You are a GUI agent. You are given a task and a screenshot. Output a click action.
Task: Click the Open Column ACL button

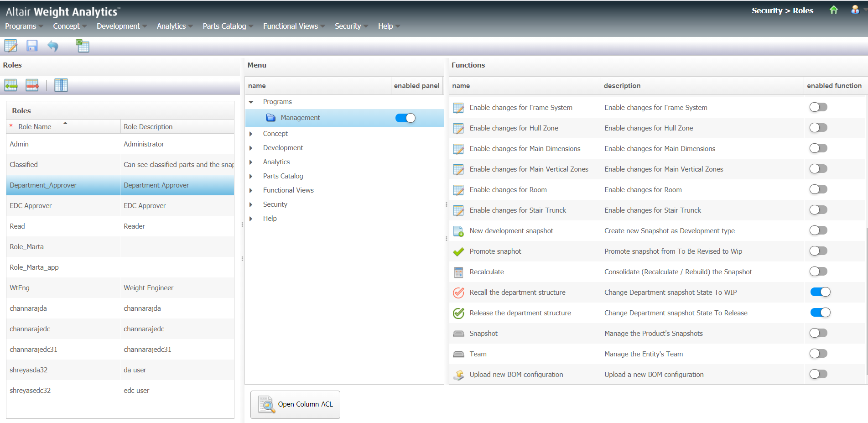(295, 404)
